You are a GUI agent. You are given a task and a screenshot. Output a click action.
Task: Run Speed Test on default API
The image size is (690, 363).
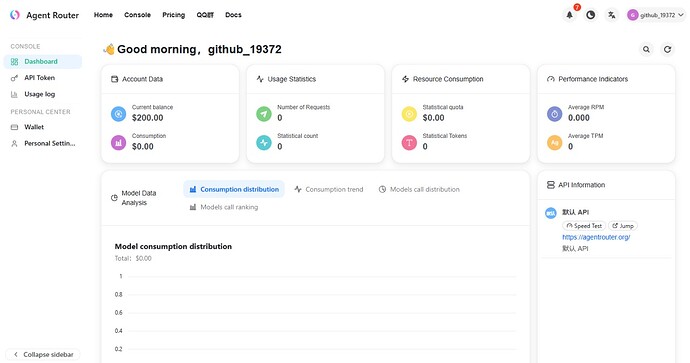point(584,226)
